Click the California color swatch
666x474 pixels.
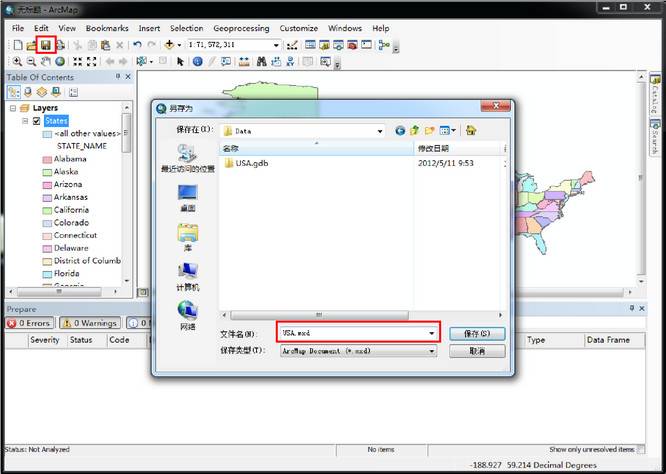point(47,211)
